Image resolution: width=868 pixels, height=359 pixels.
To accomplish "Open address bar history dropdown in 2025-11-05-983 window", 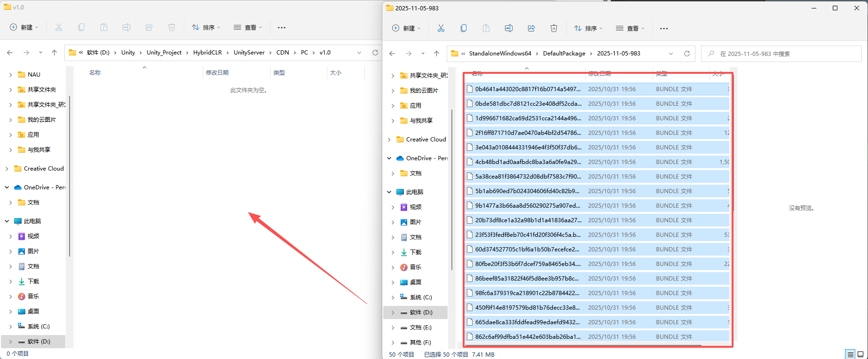I will click(x=671, y=54).
